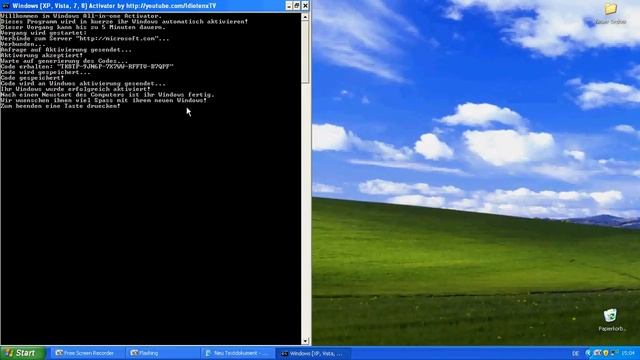The width and height of the screenshot is (640, 360).
Task: Click the console vertical scrollbar thumb
Action: (305, 52)
